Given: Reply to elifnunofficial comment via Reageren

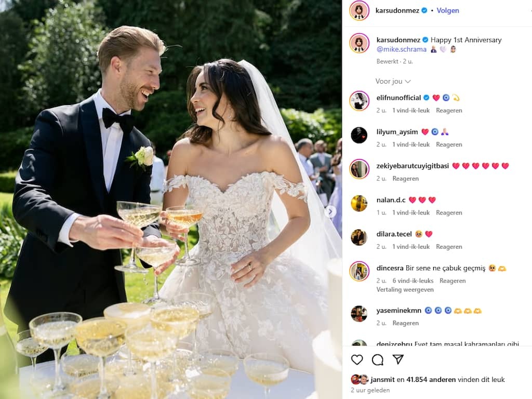Looking at the screenshot, I should [449, 111].
